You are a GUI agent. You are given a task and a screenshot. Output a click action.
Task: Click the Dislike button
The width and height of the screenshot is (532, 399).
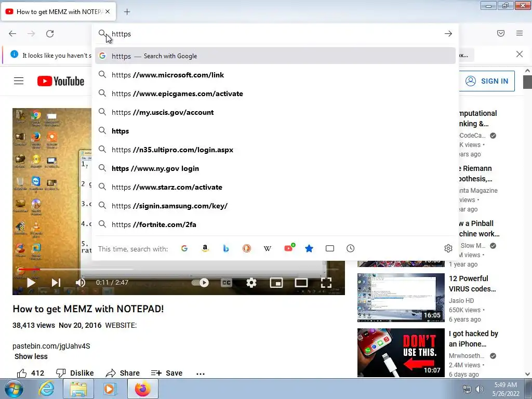click(75, 373)
